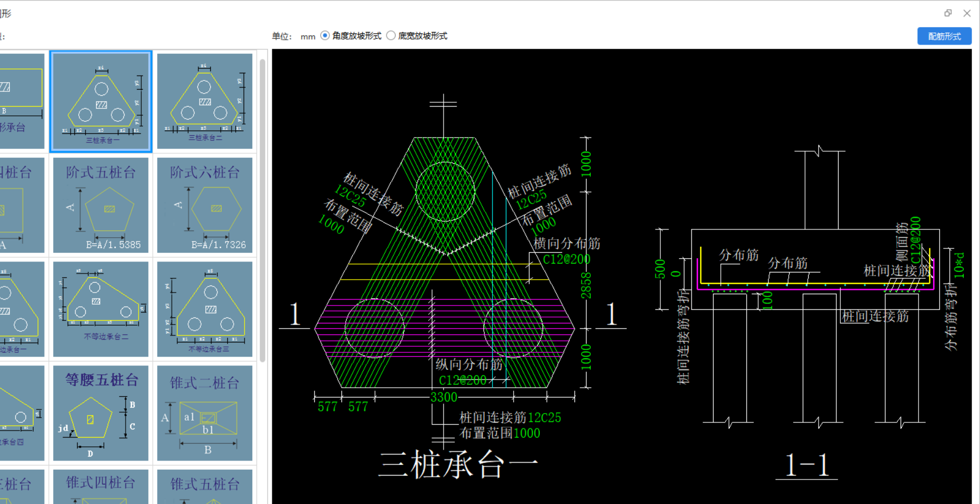Close the dialog window
This screenshot has width=980, height=504.
point(967,13)
